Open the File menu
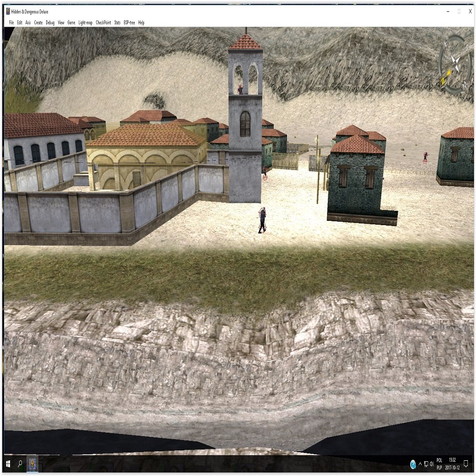Screen dimensions: 476x476 (x=11, y=22)
